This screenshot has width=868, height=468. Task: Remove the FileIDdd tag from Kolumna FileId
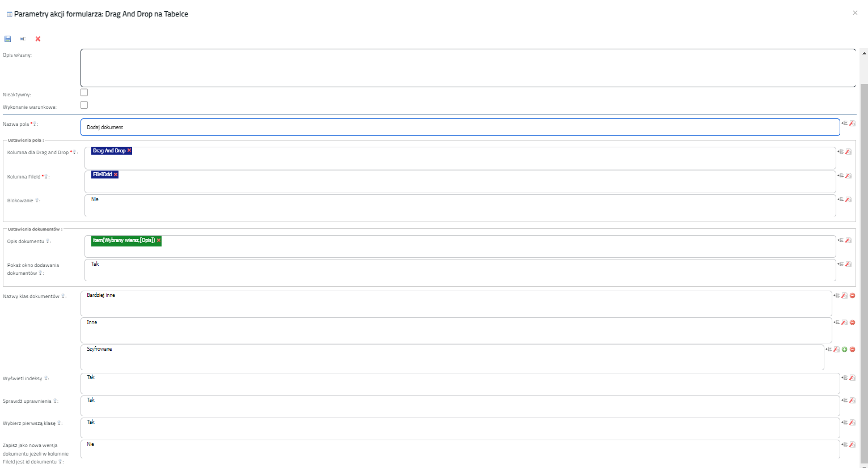pos(116,175)
